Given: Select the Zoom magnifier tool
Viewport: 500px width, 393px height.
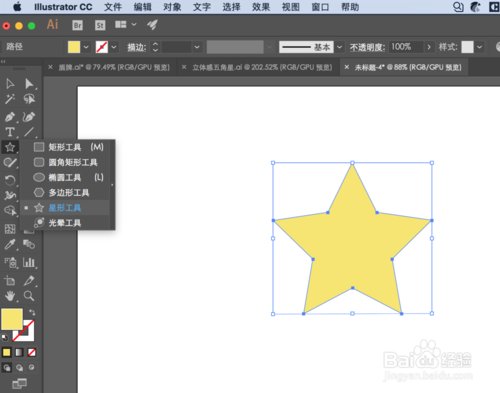Looking at the screenshot, I should [29, 296].
